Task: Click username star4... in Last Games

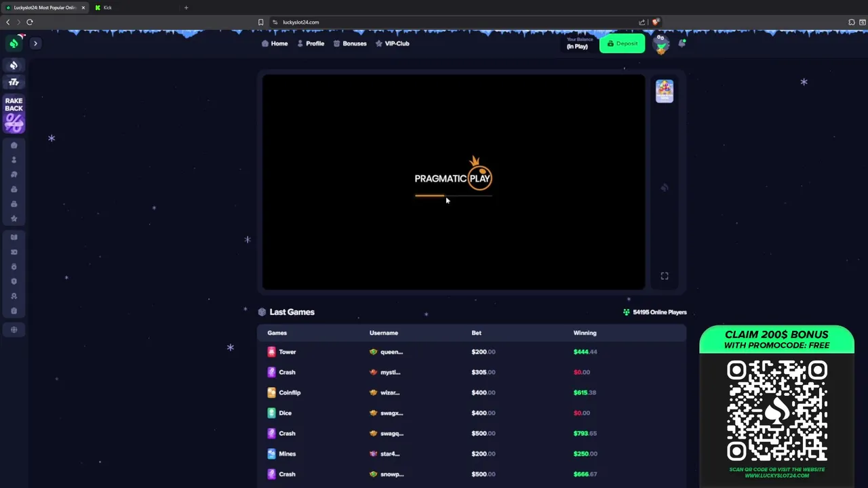Action: 390,453
